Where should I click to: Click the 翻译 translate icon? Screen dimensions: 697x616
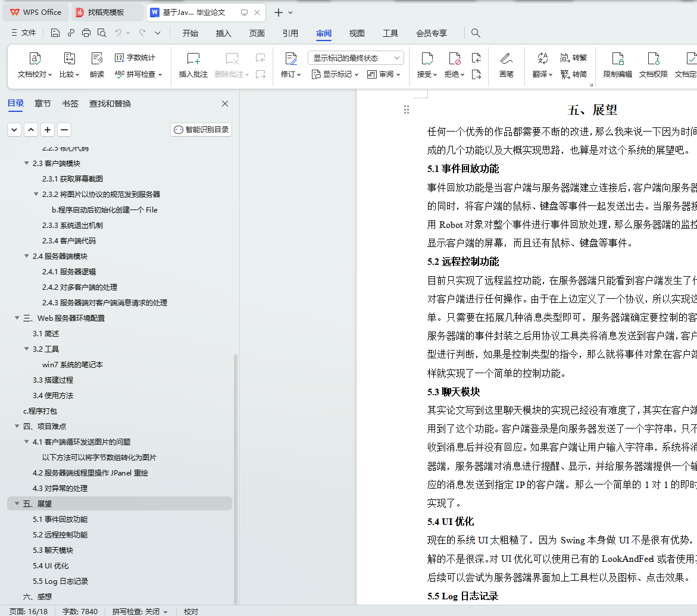coord(542,58)
